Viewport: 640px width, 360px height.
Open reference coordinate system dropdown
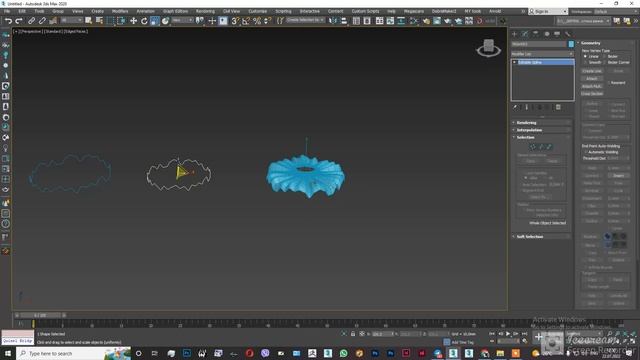click(182, 20)
